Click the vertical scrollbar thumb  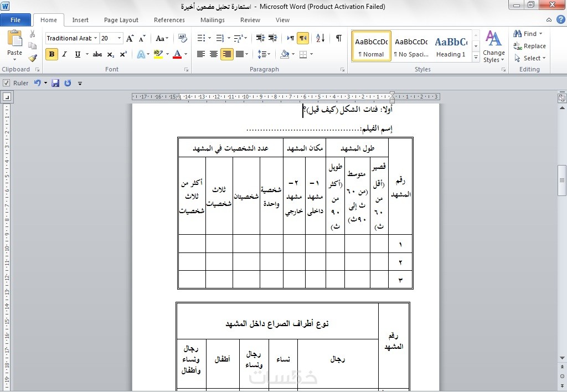coord(562,180)
